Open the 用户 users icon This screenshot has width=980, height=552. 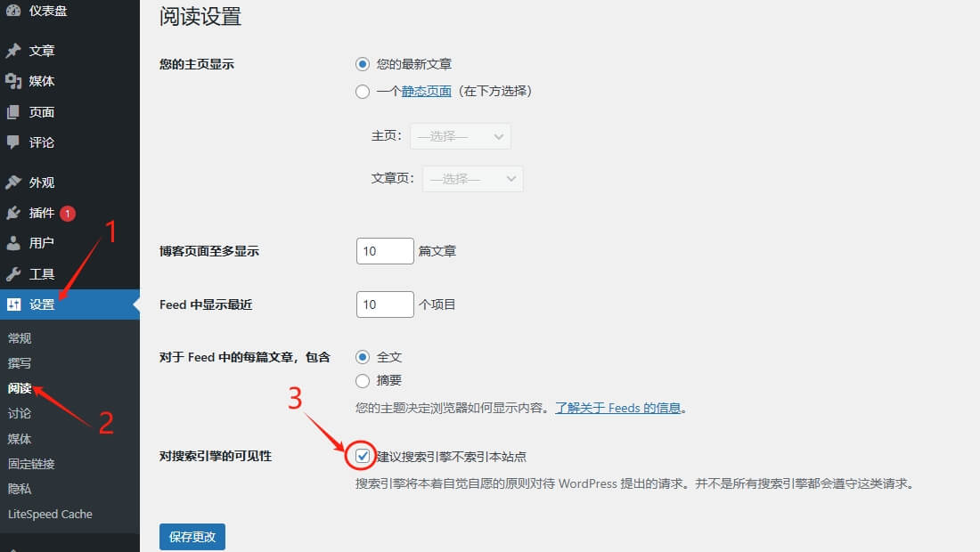point(13,243)
